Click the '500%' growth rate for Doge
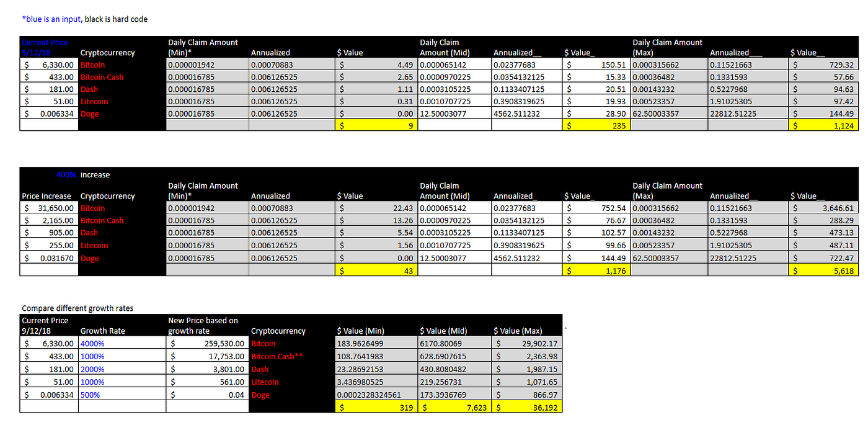The height and width of the screenshot is (425, 868). (122, 395)
